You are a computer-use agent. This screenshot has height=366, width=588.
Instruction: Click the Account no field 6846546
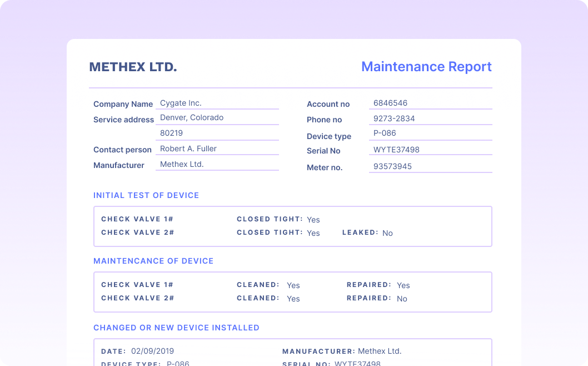pyautogui.click(x=430, y=103)
